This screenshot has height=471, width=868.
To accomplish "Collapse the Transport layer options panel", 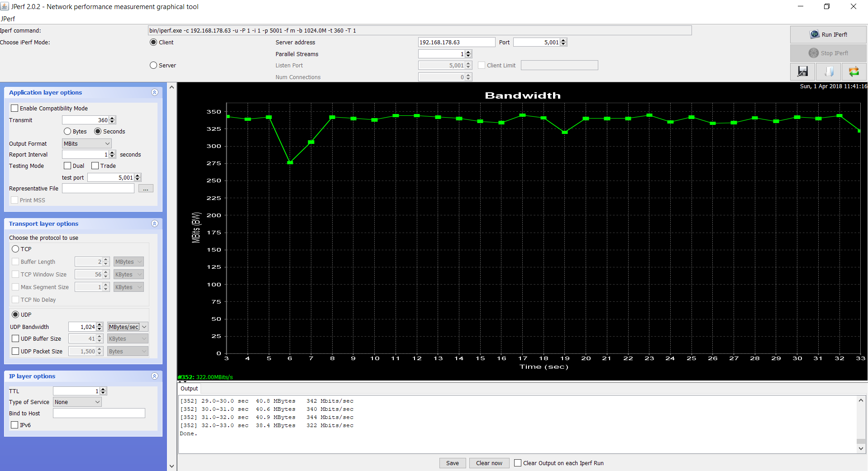I will coord(155,224).
